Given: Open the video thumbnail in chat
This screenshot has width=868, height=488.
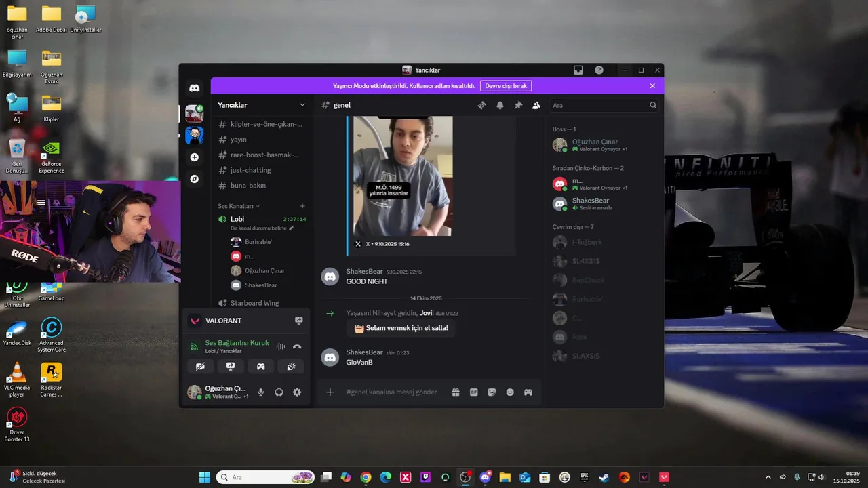Looking at the screenshot, I should coord(403,176).
